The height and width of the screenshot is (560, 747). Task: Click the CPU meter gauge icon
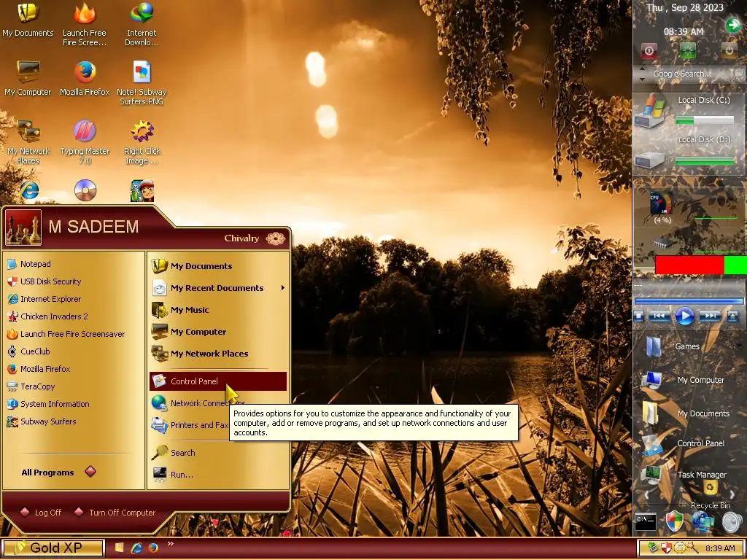tap(661, 204)
